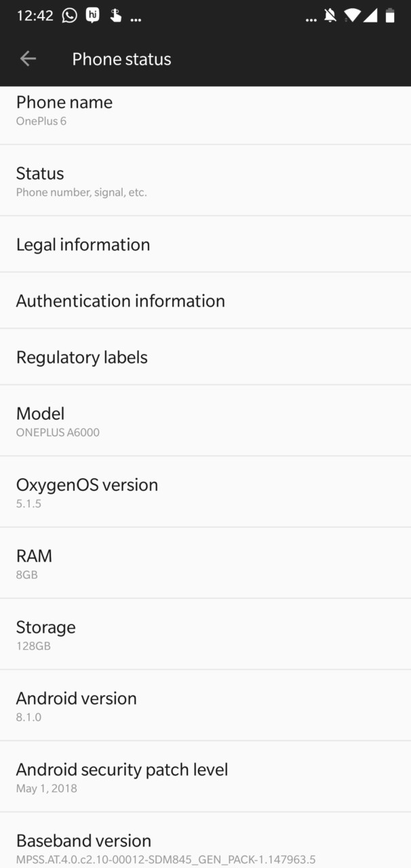The width and height of the screenshot is (411, 868).
Task: Tap the RAM 8GB row
Action: point(205,564)
